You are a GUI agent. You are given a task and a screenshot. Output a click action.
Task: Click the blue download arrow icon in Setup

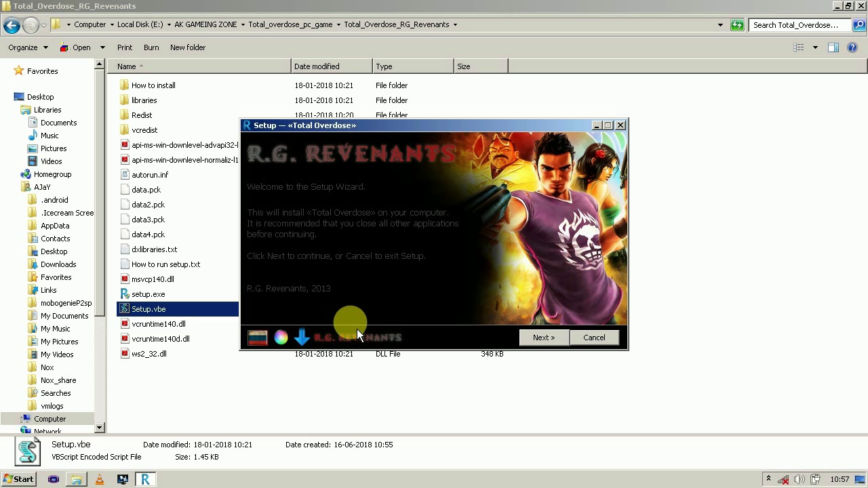pyautogui.click(x=302, y=337)
